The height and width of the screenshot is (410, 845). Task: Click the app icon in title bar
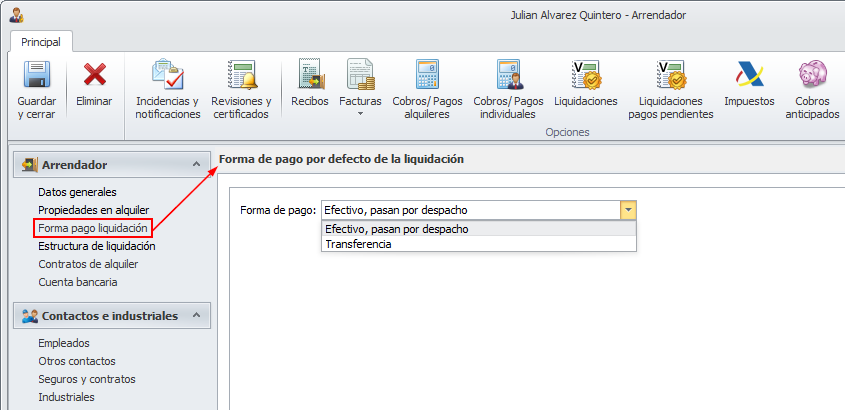click(x=16, y=15)
